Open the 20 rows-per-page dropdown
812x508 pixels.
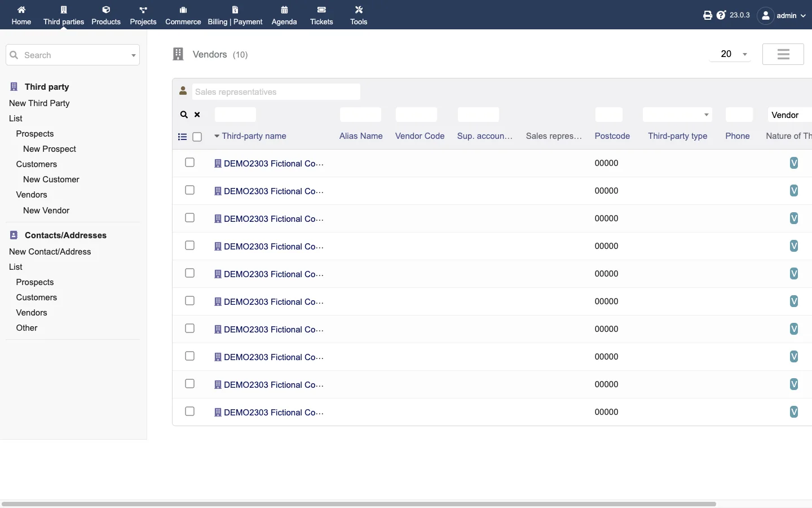point(730,54)
